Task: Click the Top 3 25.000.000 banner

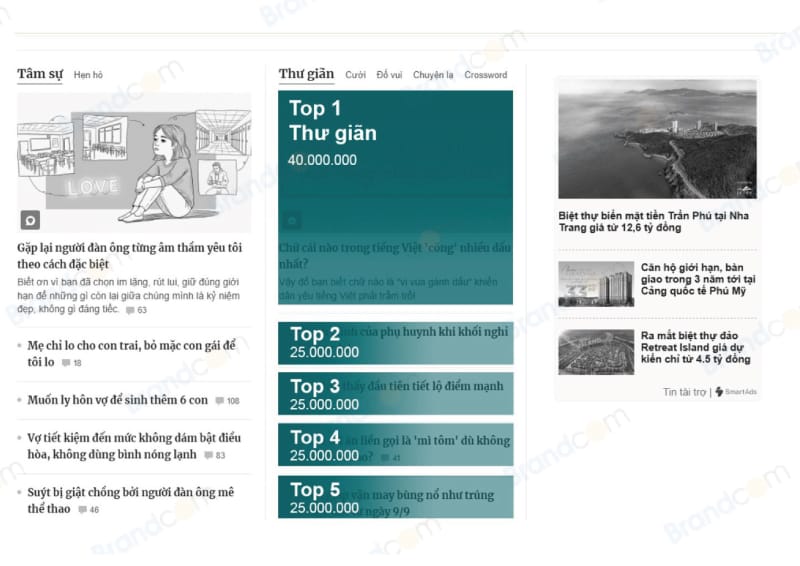Action: click(x=395, y=394)
